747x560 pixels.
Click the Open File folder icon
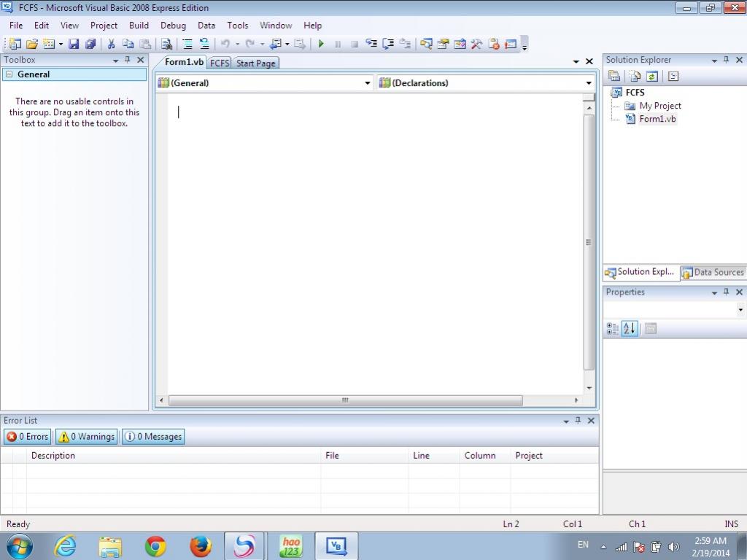pyautogui.click(x=32, y=44)
